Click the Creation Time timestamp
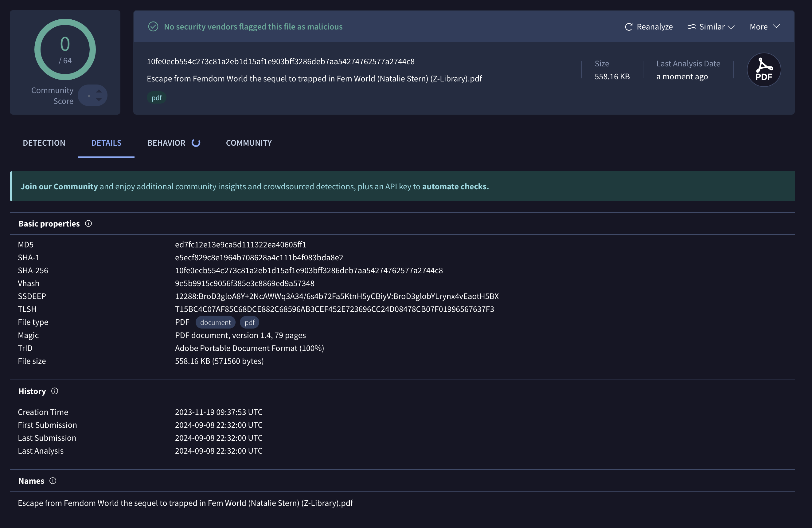 pyautogui.click(x=219, y=412)
